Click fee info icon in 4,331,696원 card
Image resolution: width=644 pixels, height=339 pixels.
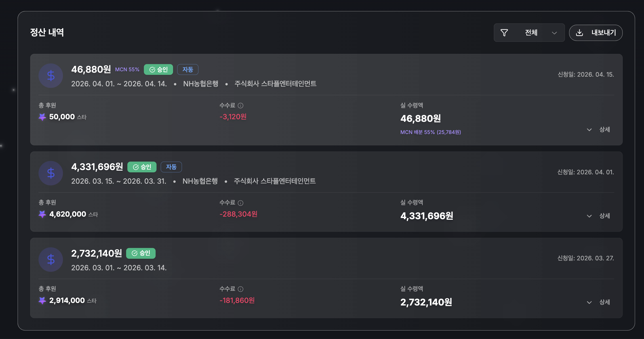tap(241, 203)
